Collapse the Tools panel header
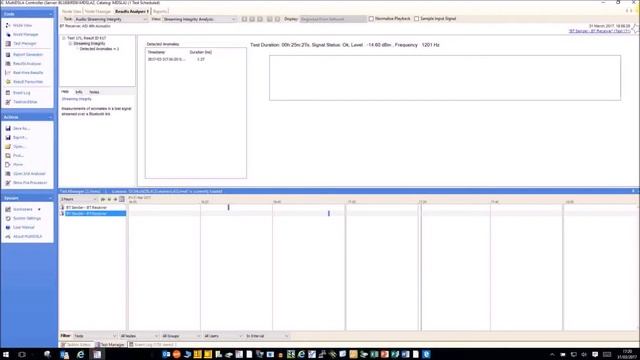This screenshot has width=640, height=360. click(51, 14)
